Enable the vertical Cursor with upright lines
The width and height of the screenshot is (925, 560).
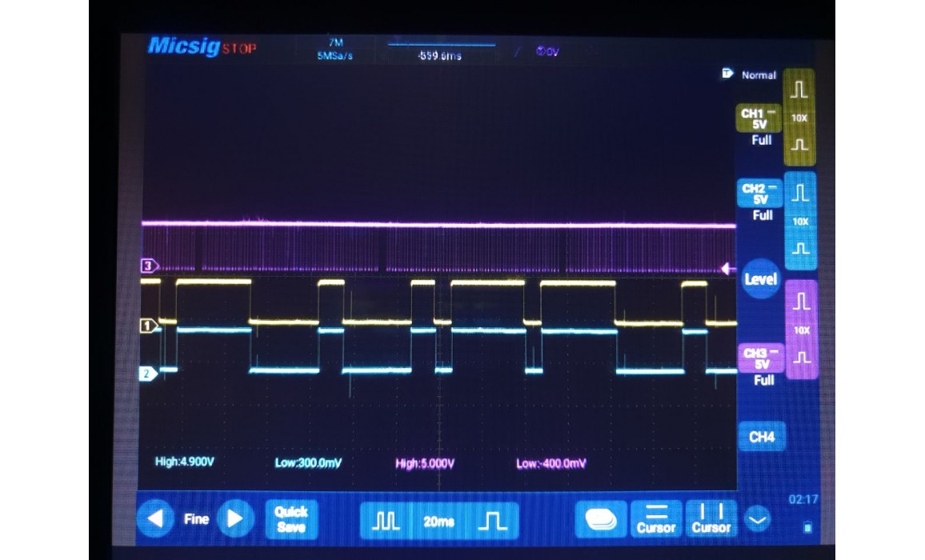(711, 519)
